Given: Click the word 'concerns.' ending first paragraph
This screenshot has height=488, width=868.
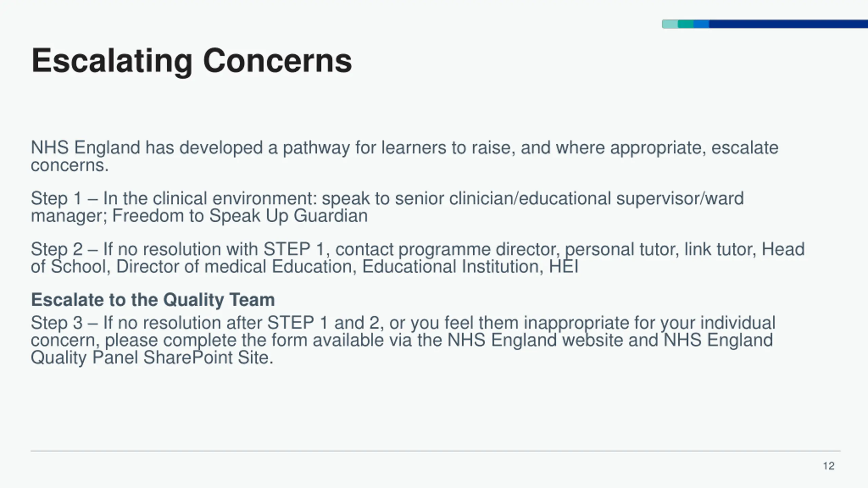Looking at the screenshot, I should (70, 166).
